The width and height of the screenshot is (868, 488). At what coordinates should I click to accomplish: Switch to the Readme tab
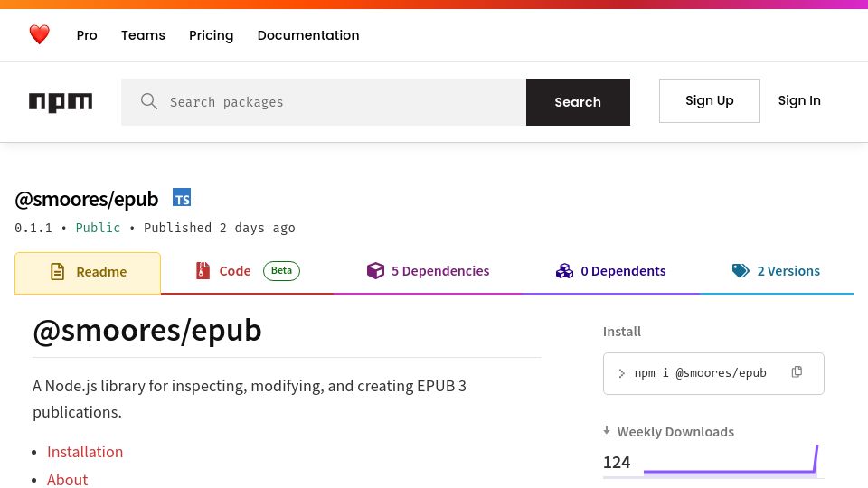coord(88,273)
